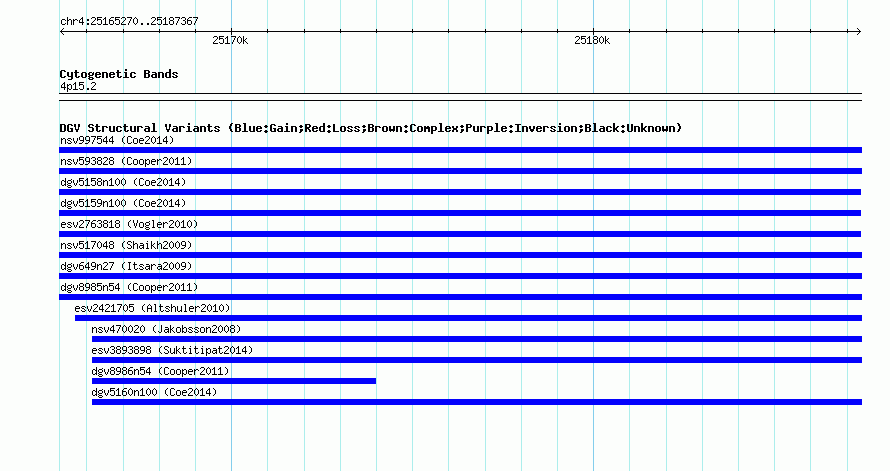Open dgv8986n54 (Cooper2011) label
Image resolution: width=890 pixels, height=471 pixels.
[x=160, y=371]
